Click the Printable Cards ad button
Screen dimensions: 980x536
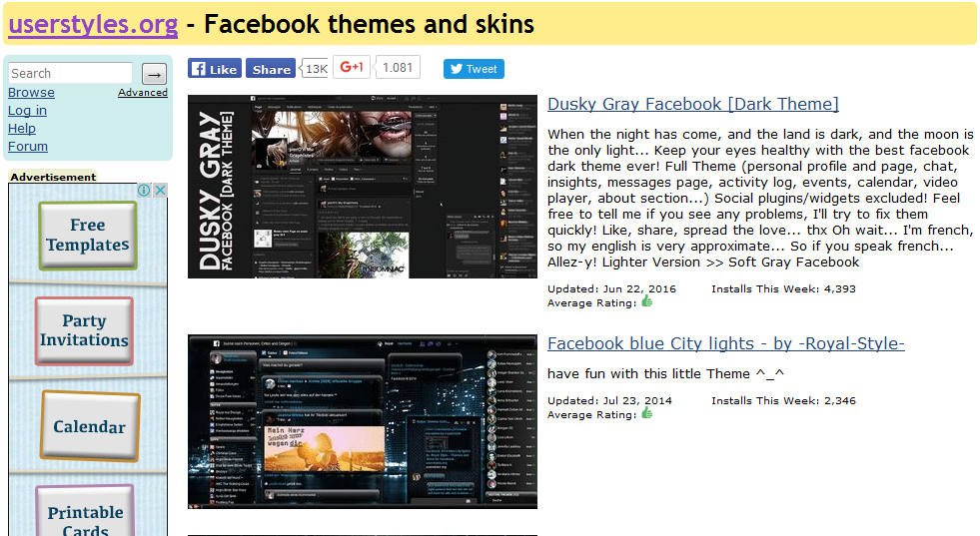click(86, 511)
